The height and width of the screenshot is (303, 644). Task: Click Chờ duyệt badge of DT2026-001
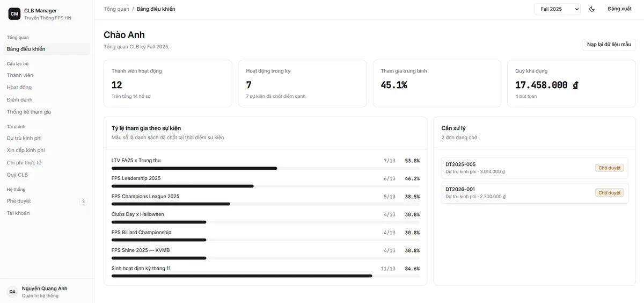click(609, 193)
